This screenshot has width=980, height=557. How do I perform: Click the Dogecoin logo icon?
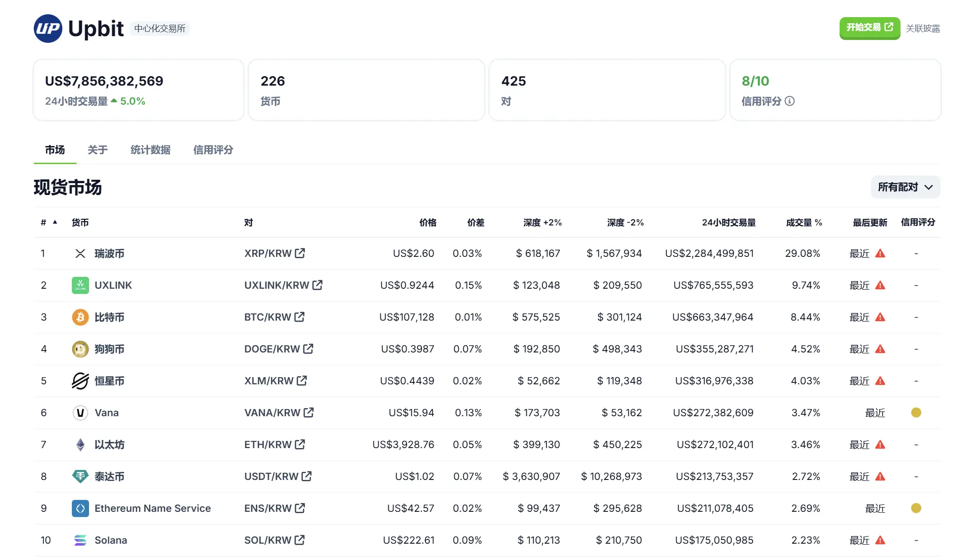(80, 349)
